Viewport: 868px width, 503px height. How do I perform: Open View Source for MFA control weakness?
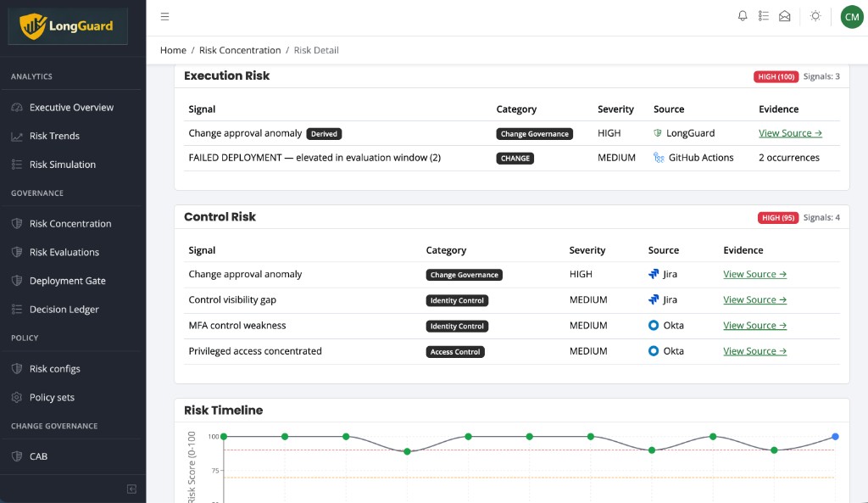[x=754, y=326]
